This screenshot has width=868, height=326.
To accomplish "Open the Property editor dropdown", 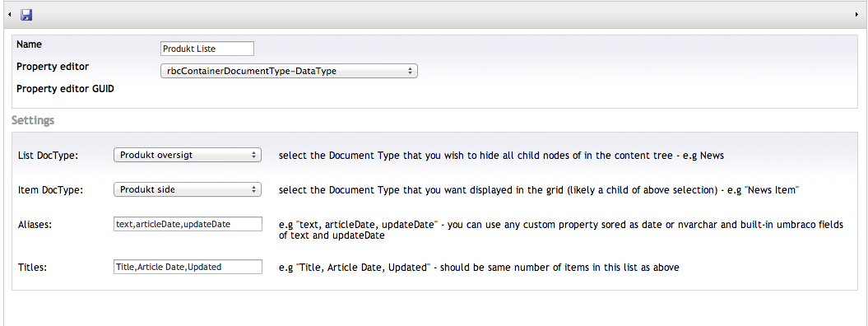I will tap(289, 71).
